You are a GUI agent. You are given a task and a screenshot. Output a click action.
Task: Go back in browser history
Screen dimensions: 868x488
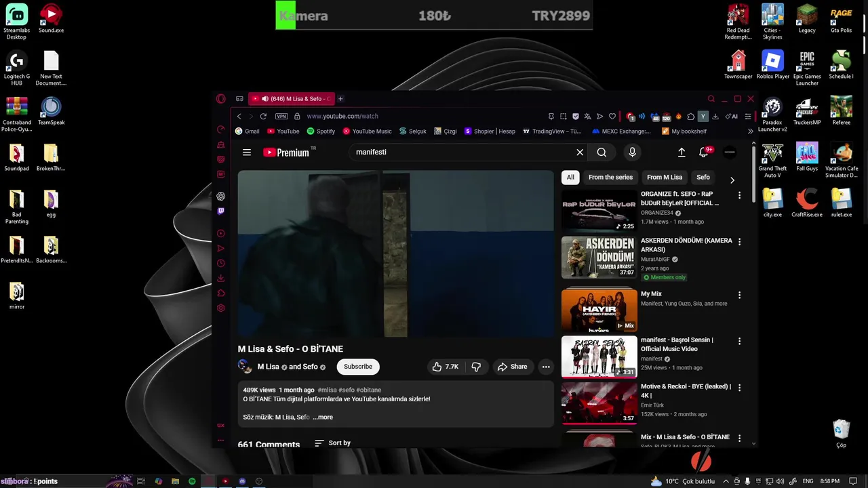click(239, 117)
